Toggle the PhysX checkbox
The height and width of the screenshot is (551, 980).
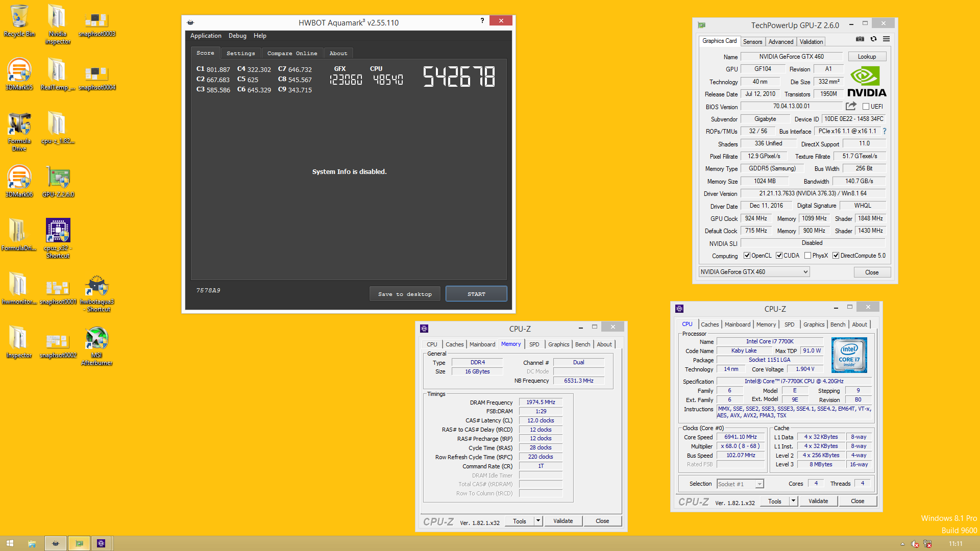point(807,256)
